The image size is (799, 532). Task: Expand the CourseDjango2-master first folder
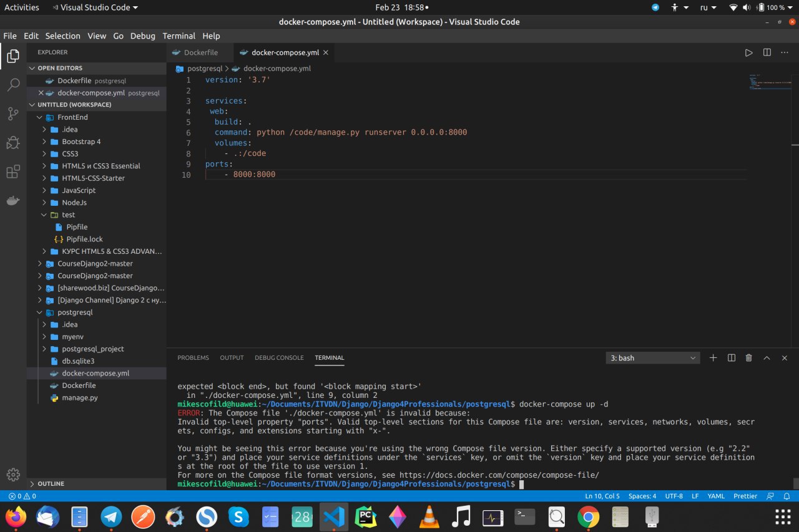[x=97, y=263]
